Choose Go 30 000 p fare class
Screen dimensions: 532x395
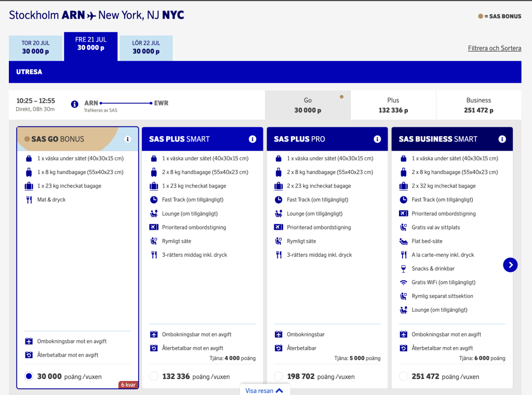coord(308,105)
